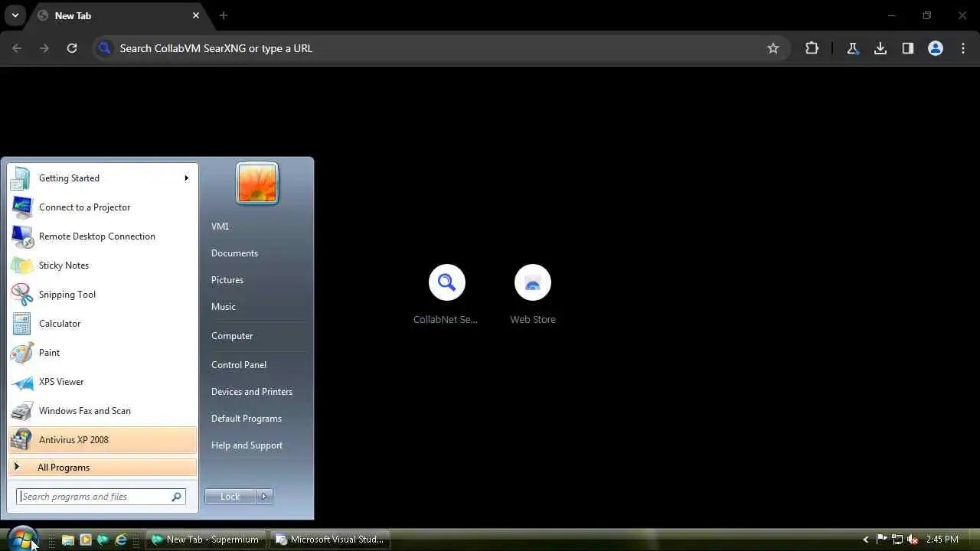Click the Lock button
The height and width of the screenshot is (551, 980).
(230, 497)
